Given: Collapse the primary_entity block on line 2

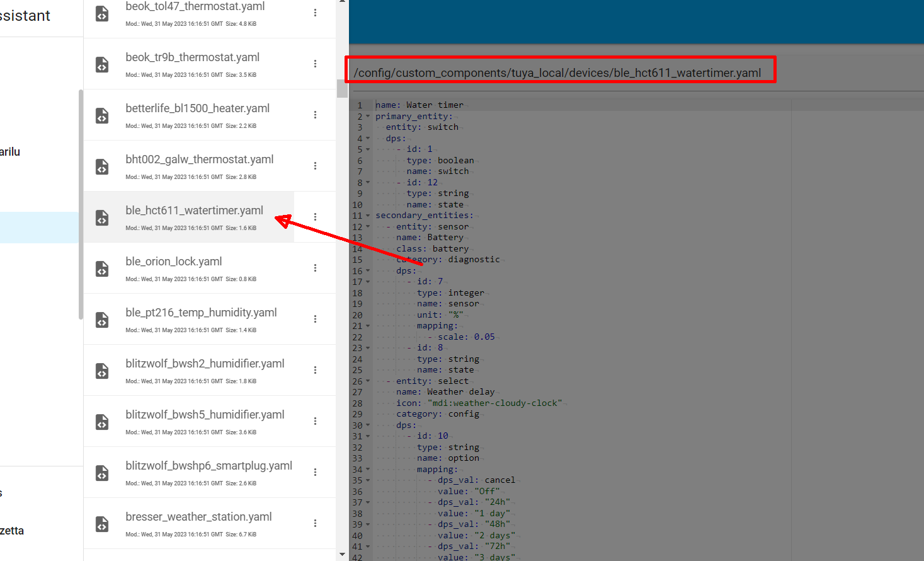Looking at the screenshot, I should pyautogui.click(x=368, y=116).
